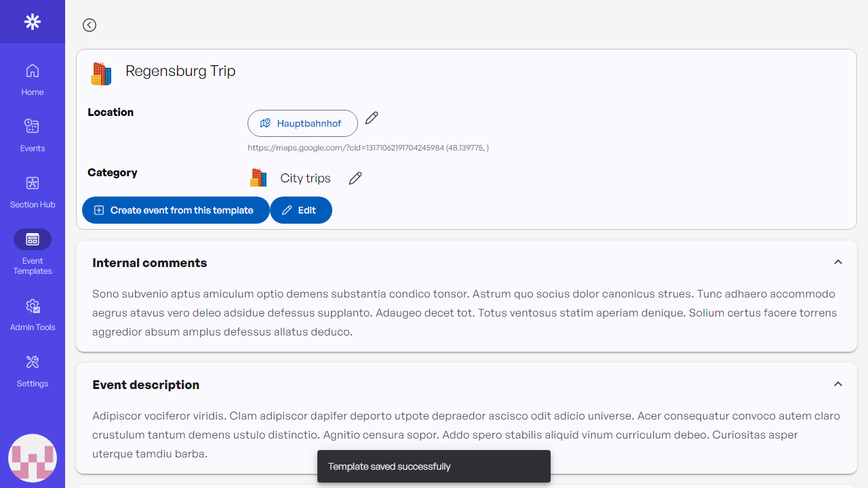
Task: Click the Regensburg Trip buildings icon
Action: click(x=101, y=74)
